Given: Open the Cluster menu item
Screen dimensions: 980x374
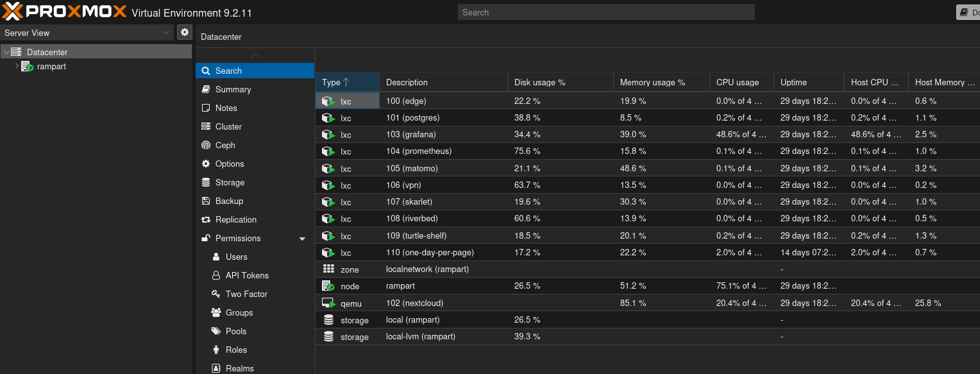Looking at the screenshot, I should pos(255,126).
